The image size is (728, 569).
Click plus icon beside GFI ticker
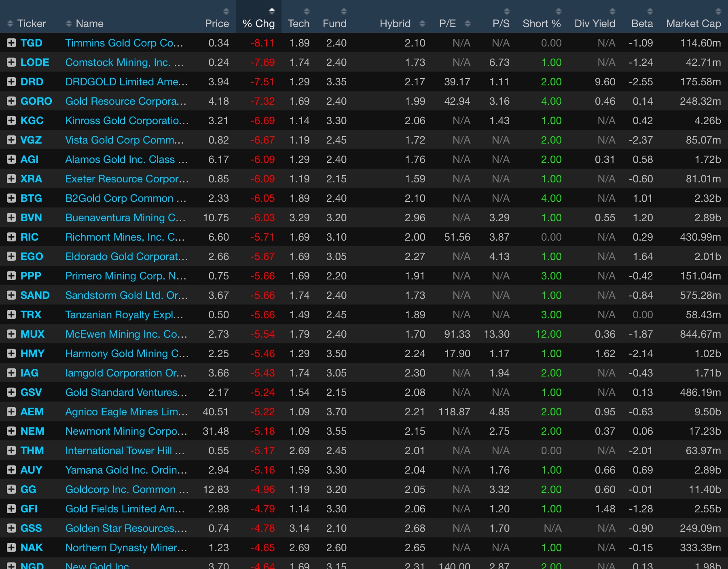click(11, 509)
